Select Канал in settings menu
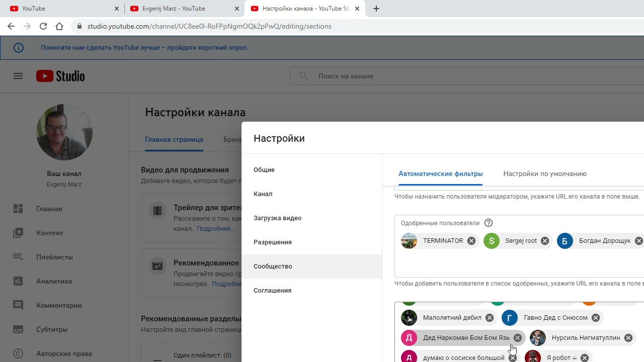Viewport: 644px width, 362px height. [x=311, y=194]
